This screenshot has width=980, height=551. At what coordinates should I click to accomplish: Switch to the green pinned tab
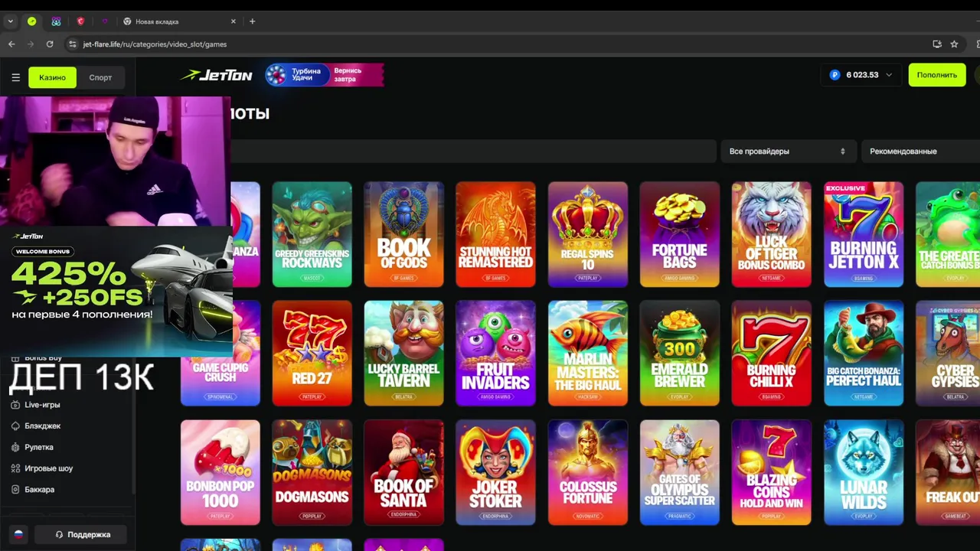pos(31,21)
